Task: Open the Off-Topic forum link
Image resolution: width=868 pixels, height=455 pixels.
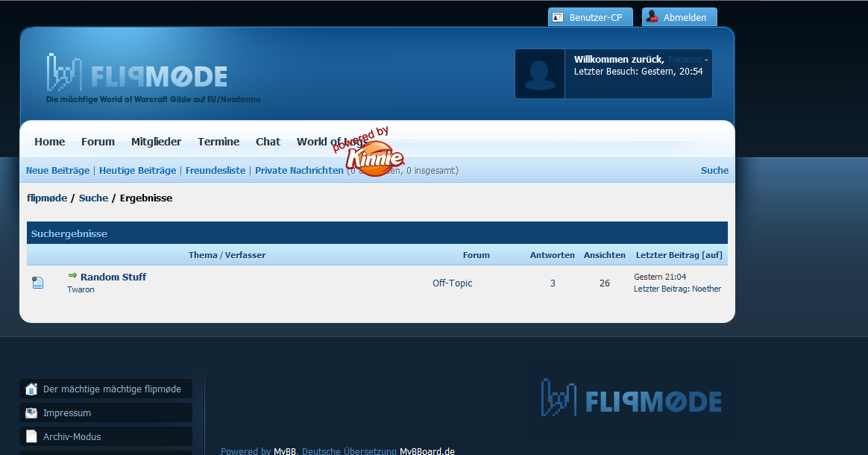Action: point(452,283)
